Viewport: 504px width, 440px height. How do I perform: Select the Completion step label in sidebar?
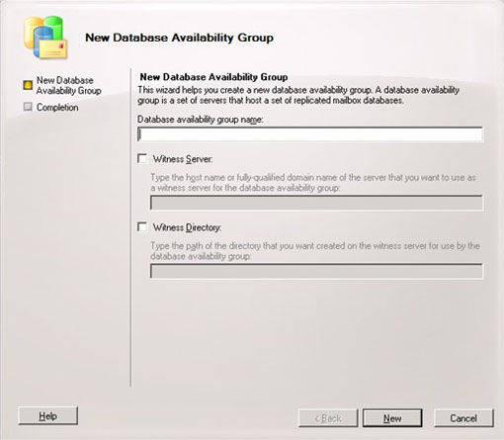(57, 107)
